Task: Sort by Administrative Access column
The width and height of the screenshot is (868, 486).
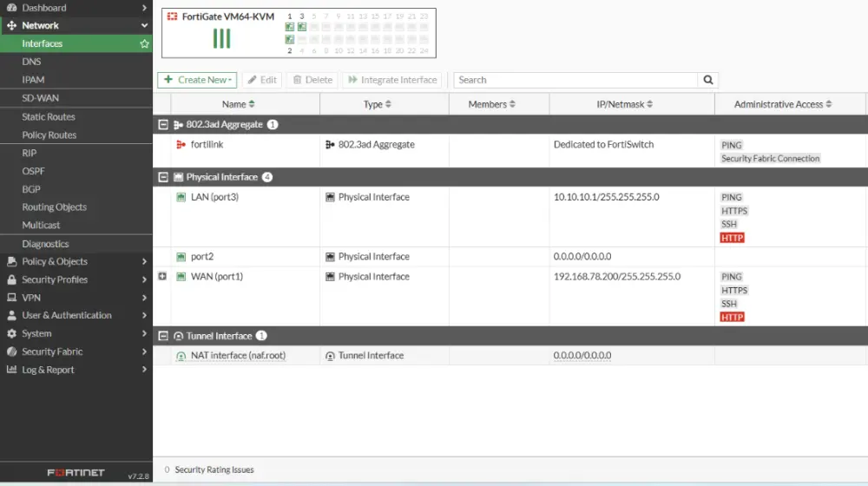Action: [x=783, y=104]
